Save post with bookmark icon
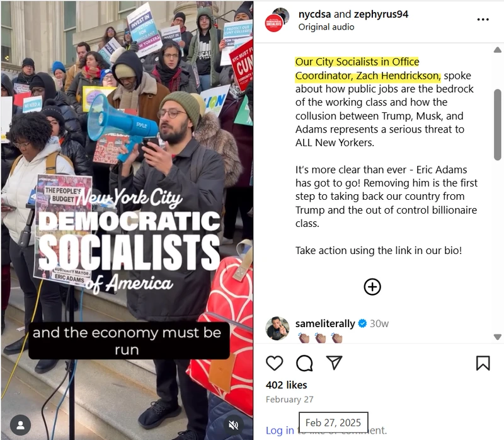This screenshot has height=440, width=504. [x=483, y=363]
